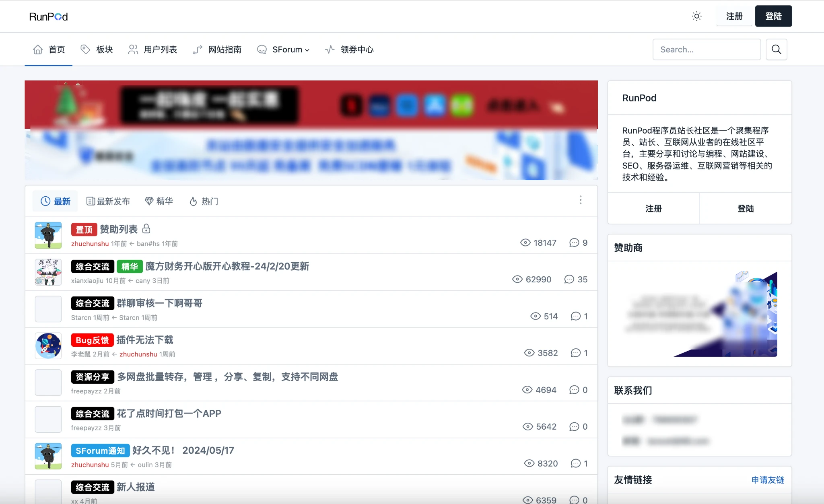Click the red top advertisement banner
This screenshot has width=824, height=504.
click(311, 104)
